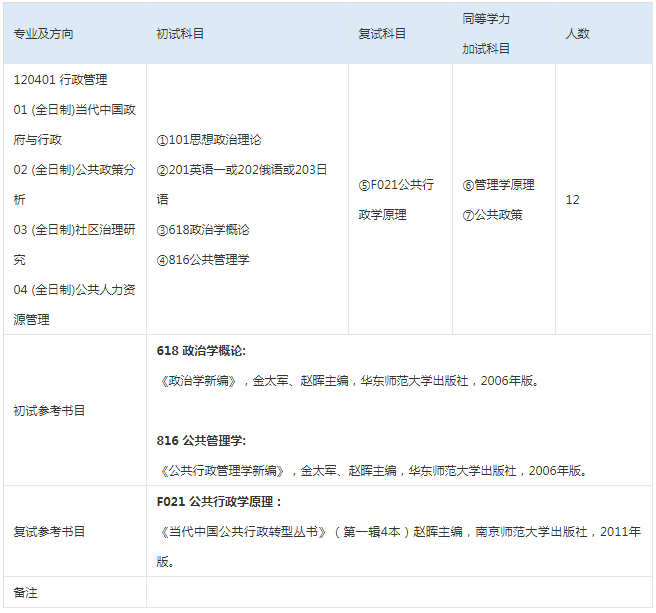
Task: Click subject ①101思想政治理论
Action: click(209, 140)
